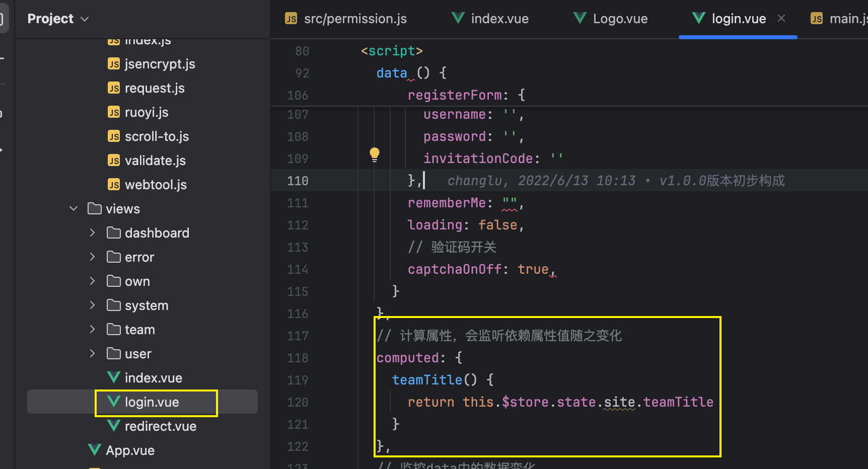Expand the dashboard folder

pyautogui.click(x=92, y=232)
